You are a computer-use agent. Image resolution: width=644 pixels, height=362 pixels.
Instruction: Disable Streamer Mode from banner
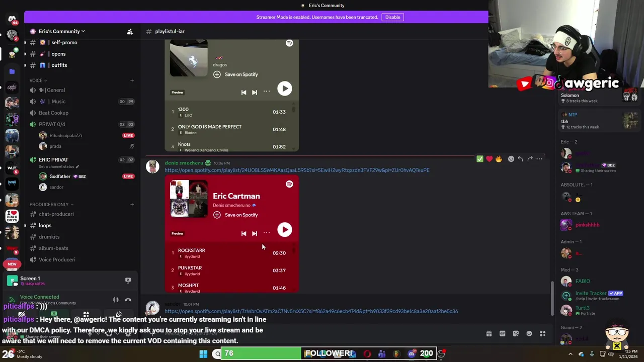coord(392,17)
